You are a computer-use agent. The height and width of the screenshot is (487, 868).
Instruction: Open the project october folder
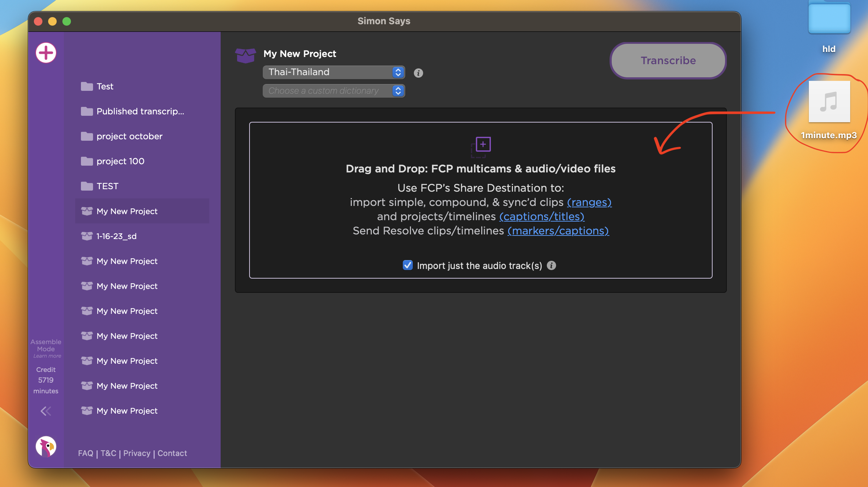point(142,136)
